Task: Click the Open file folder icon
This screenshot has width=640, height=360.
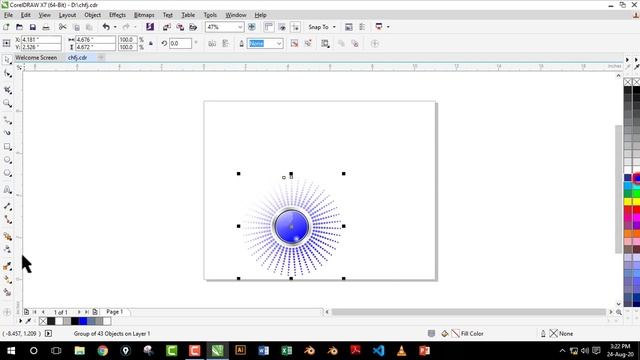Action: coord(19,27)
